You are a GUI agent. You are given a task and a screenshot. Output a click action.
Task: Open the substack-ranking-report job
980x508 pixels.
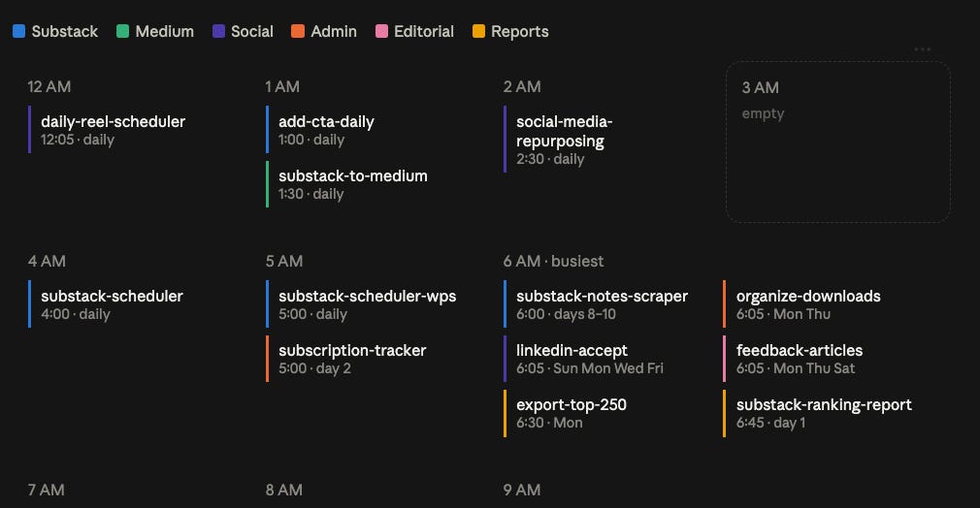pyautogui.click(x=818, y=413)
